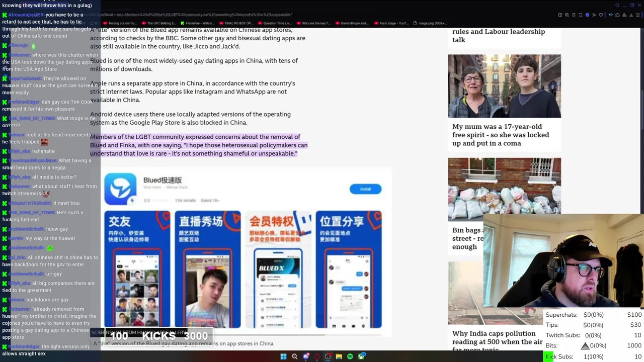Open the 'FINAL PO BOX OP...' bookmark
Image resolution: width=644 pixels, height=362 pixels.
235,23
